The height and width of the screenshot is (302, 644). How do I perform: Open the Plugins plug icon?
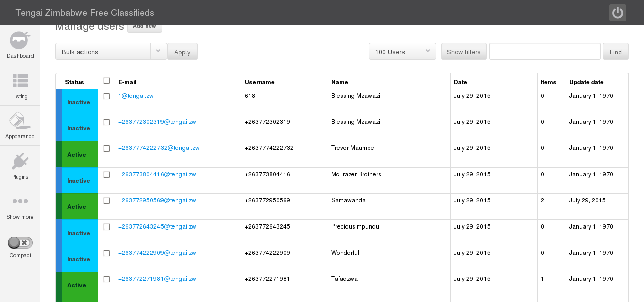[x=20, y=161]
